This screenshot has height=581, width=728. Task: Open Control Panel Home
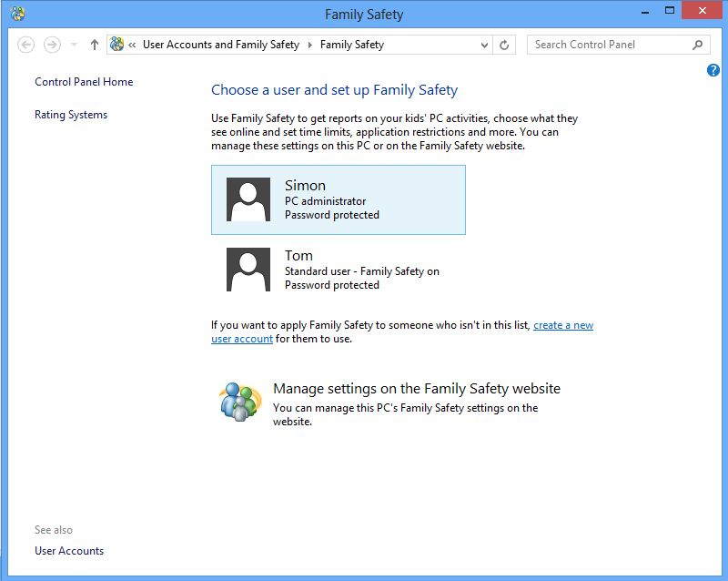[84, 82]
